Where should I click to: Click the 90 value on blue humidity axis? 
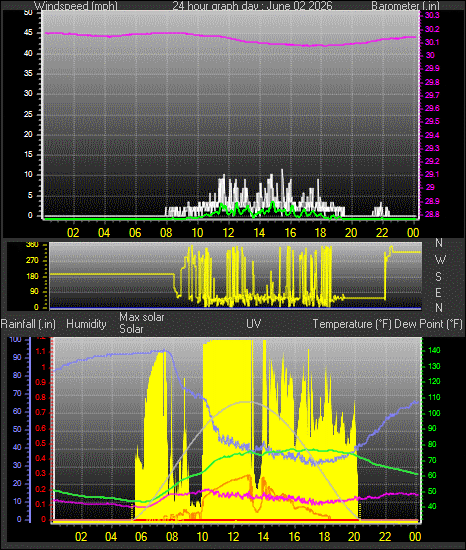coord(17,357)
